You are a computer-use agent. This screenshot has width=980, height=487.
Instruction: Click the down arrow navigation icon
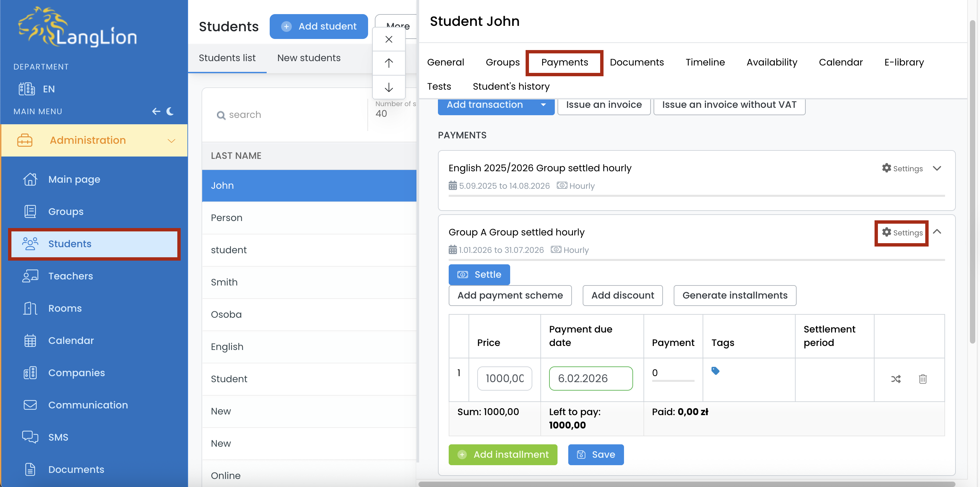[x=389, y=88]
